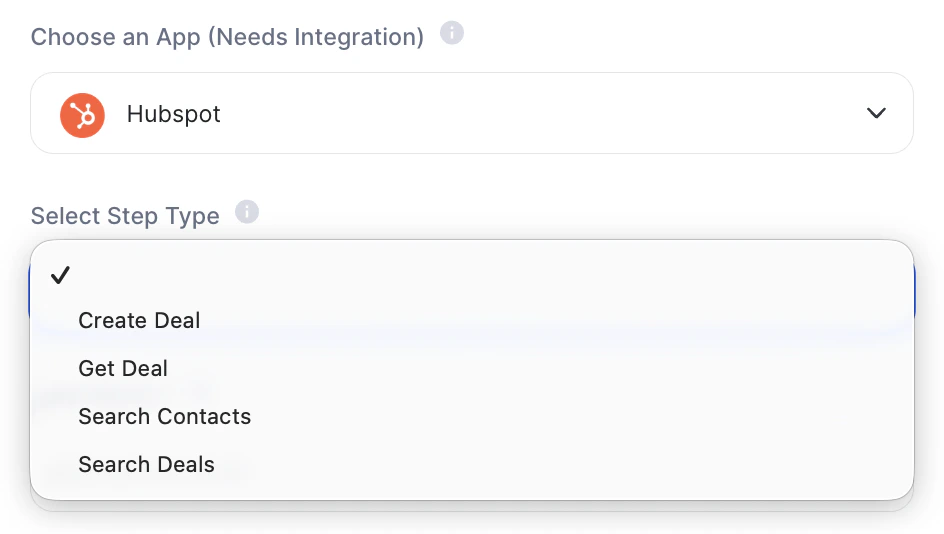Pick Get Deal from the list
This screenshot has height=534, width=944.
coord(123,369)
